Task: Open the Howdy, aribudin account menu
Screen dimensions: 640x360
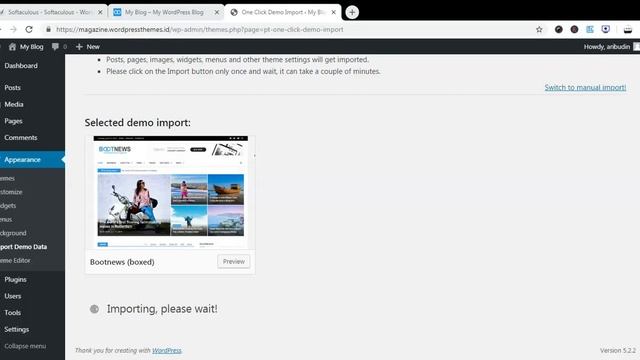Action: click(x=611, y=47)
